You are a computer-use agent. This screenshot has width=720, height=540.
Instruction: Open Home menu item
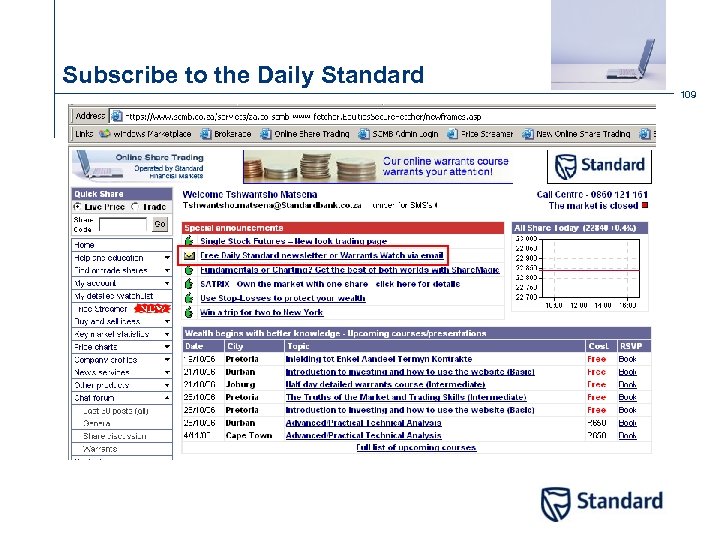[x=122, y=245]
